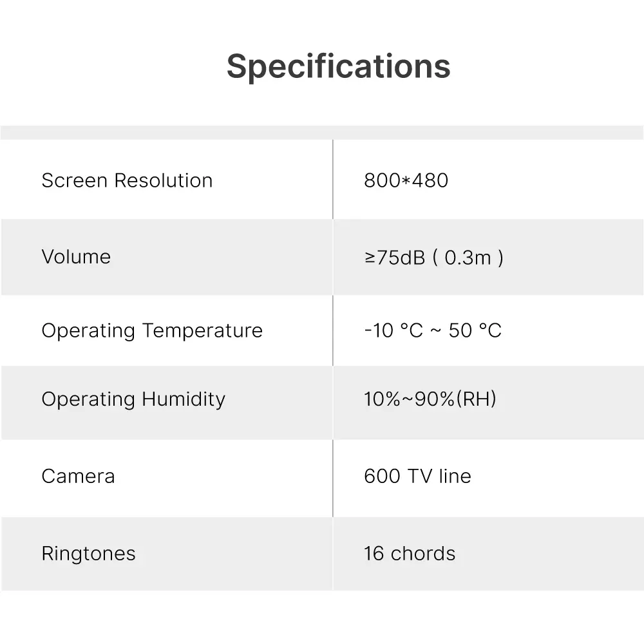The image size is (644, 644).
Task: Click the 16 chords value
Action: (x=410, y=554)
